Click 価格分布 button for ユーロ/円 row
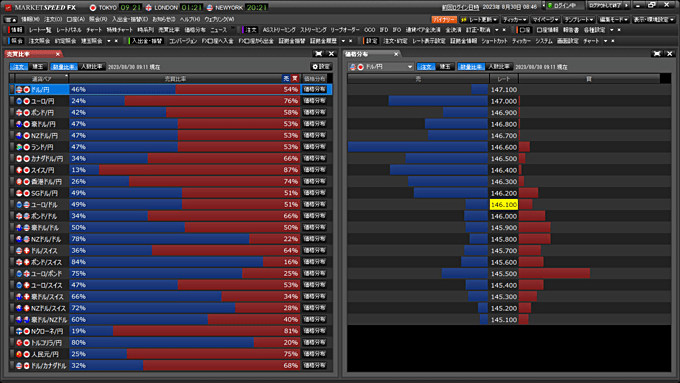The image size is (680, 383). 314,101
